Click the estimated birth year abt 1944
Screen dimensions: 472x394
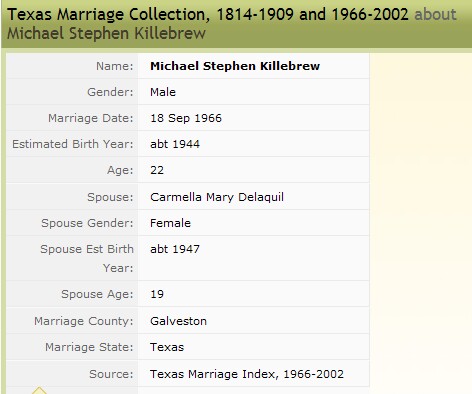(175, 144)
